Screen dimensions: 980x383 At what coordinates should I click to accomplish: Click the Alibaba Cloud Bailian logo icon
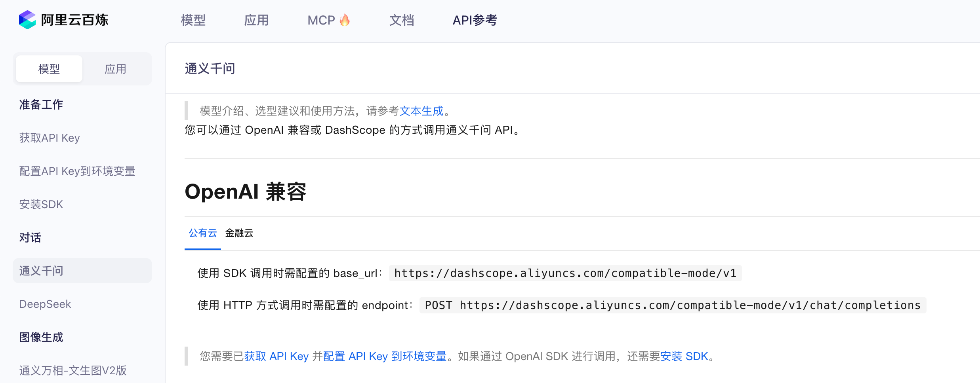[x=27, y=20]
